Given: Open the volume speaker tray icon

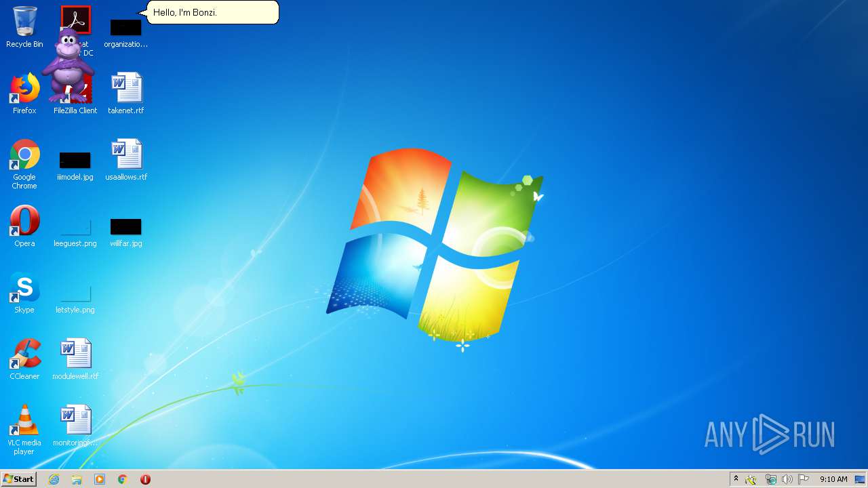Looking at the screenshot, I should tap(787, 479).
